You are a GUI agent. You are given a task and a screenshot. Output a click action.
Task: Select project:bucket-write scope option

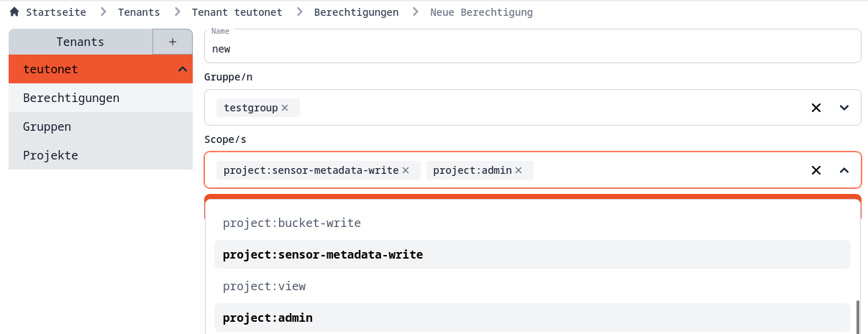291,223
